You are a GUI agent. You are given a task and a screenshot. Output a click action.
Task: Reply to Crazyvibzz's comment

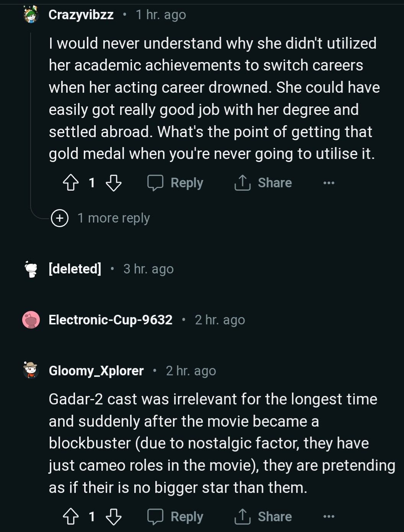click(176, 183)
